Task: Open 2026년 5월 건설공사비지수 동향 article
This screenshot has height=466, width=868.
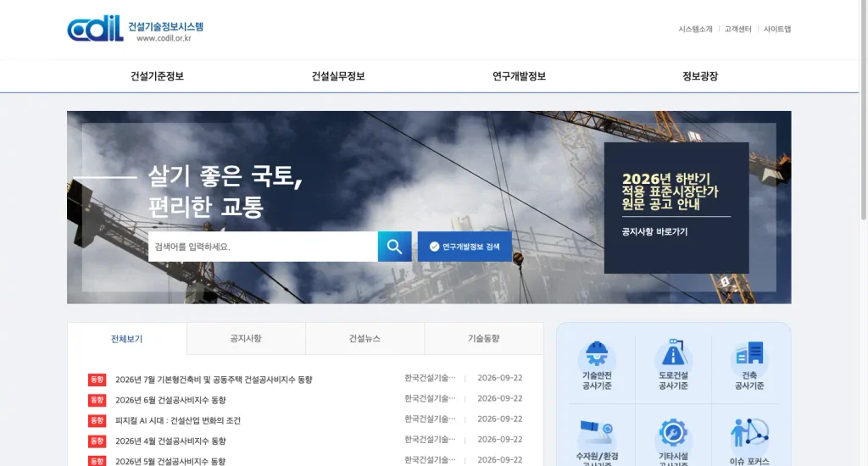Action: [170, 461]
